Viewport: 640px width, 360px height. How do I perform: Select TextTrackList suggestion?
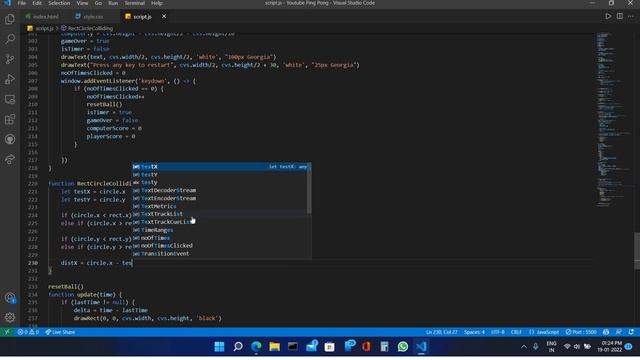pyautogui.click(x=221, y=214)
